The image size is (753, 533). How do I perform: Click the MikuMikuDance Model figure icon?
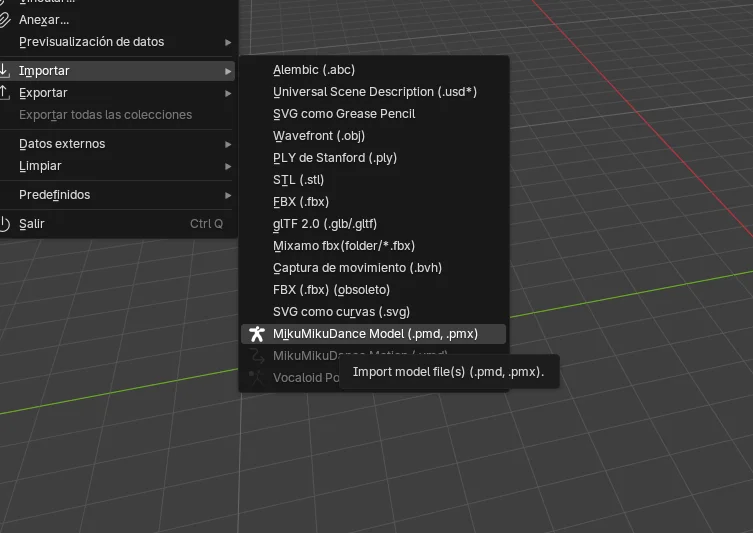click(257, 334)
